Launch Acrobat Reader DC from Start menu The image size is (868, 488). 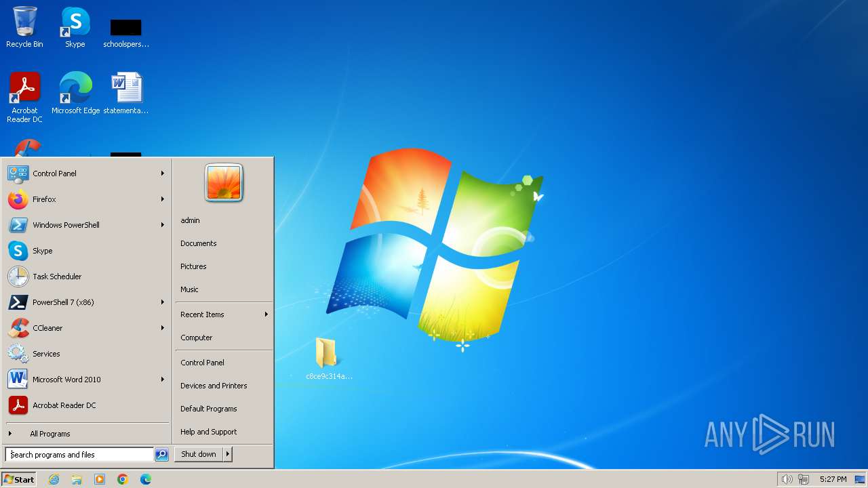pyautogui.click(x=86, y=405)
